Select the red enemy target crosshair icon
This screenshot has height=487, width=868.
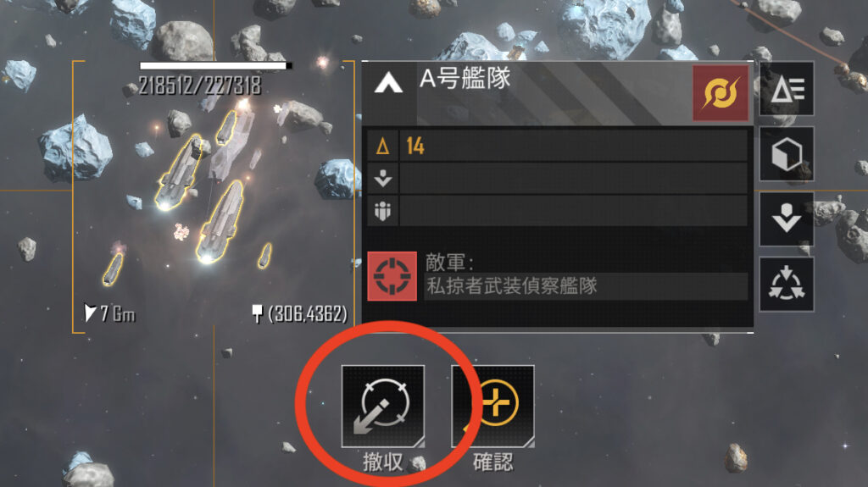click(392, 276)
